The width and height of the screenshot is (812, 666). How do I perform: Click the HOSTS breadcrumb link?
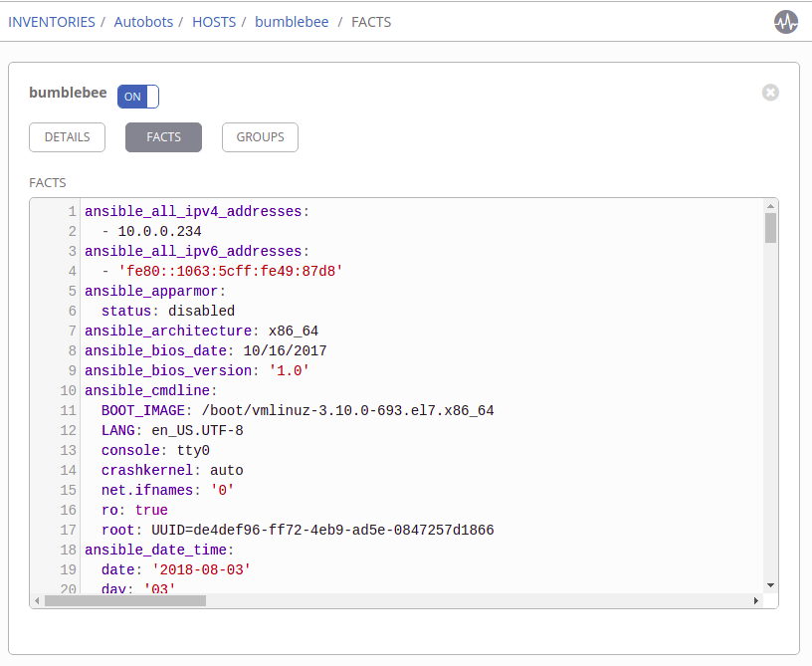click(x=214, y=22)
